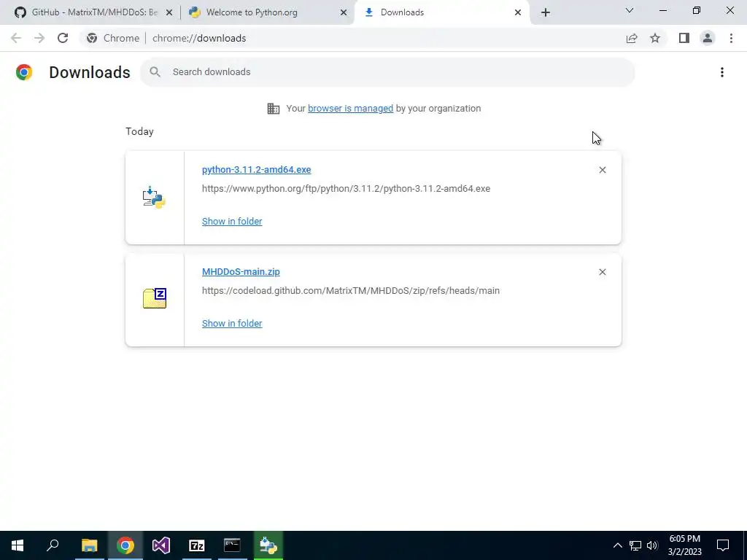Open the Chrome profile avatar menu

tap(708, 38)
